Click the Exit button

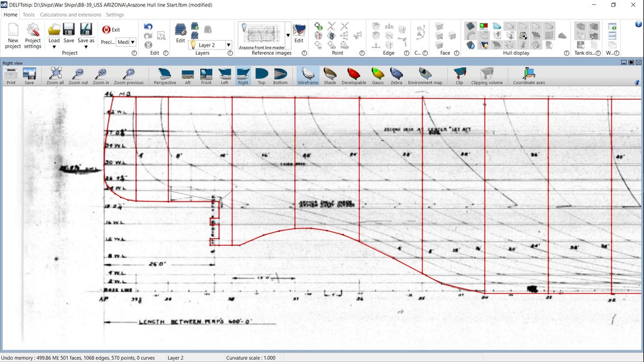coord(111,29)
